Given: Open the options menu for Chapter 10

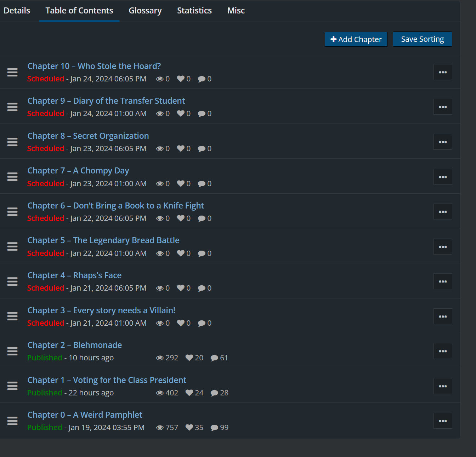Looking at the screenshot, I should click(442, 72).
